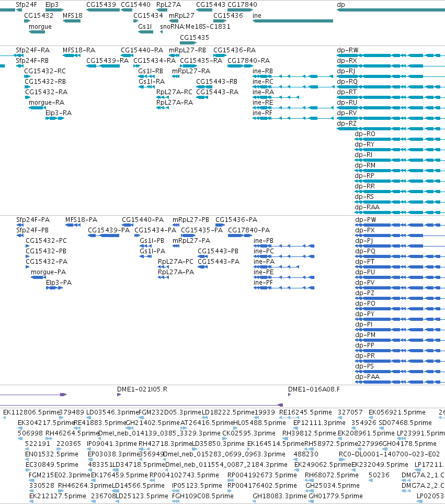The height and width of the screenshot is (504, 445).
Task: Click the CG15436 gene label
Action: tap(228, 15)
